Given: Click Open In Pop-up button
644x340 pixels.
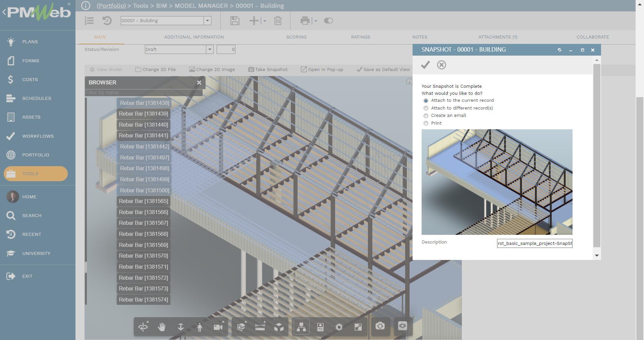Looking at the screenshot, I should pyautogui.click(x=322, y=70).
